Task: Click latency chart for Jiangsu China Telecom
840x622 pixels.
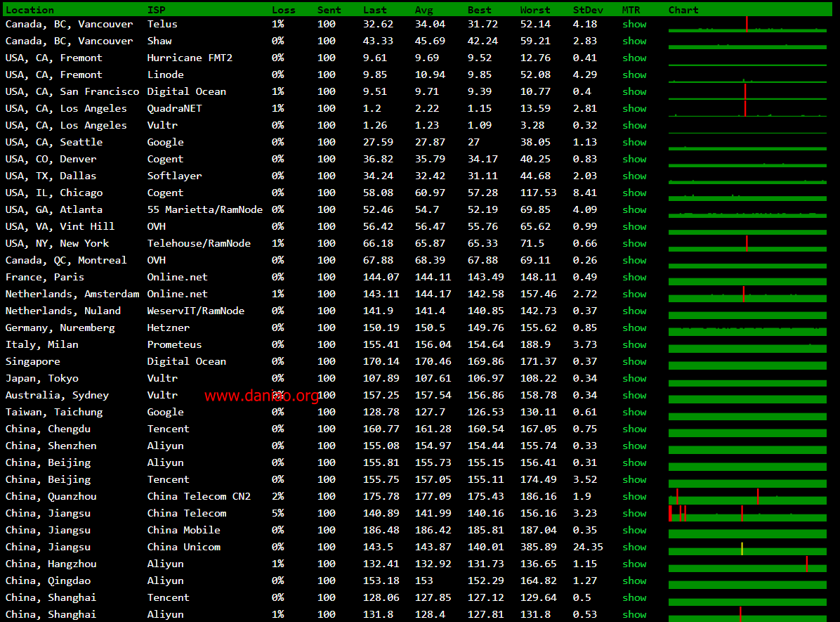Action: [747, 514]
